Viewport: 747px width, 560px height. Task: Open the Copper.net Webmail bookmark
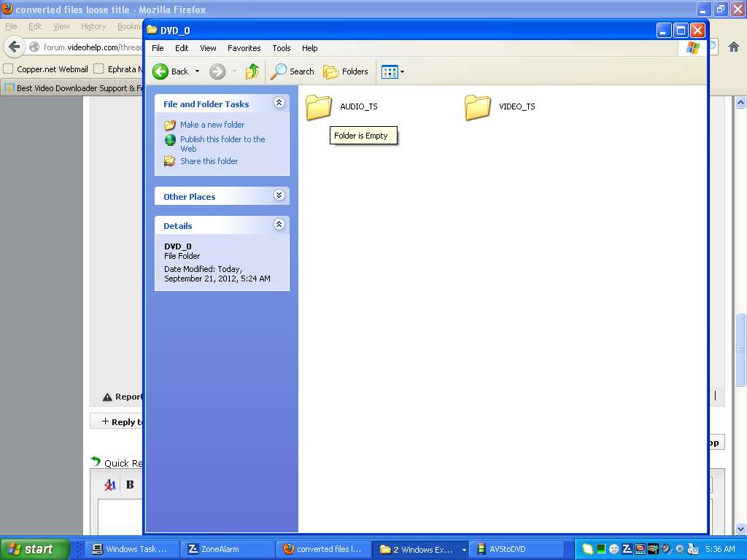(x=46, y=69)
